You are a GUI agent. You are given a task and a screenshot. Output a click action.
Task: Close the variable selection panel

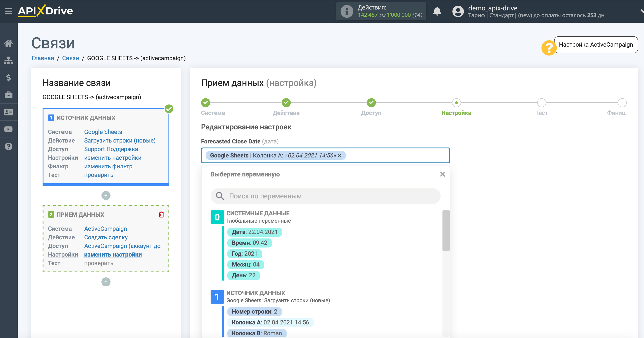442,174
